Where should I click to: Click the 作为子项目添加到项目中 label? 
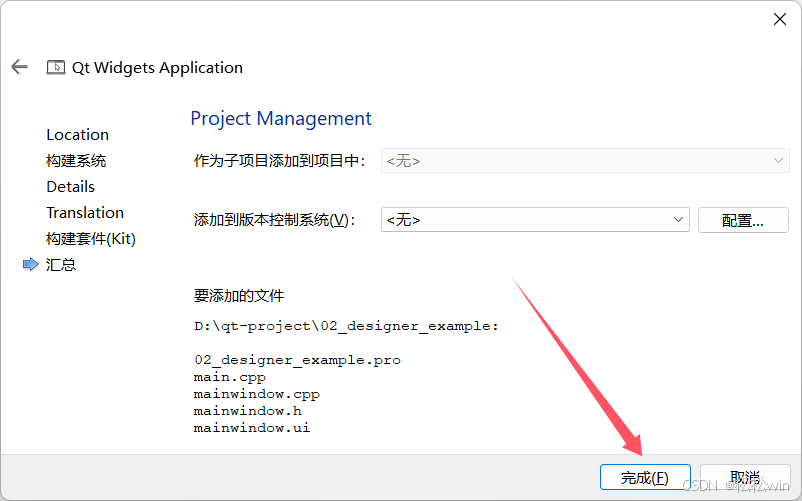[x=279, y=161]
